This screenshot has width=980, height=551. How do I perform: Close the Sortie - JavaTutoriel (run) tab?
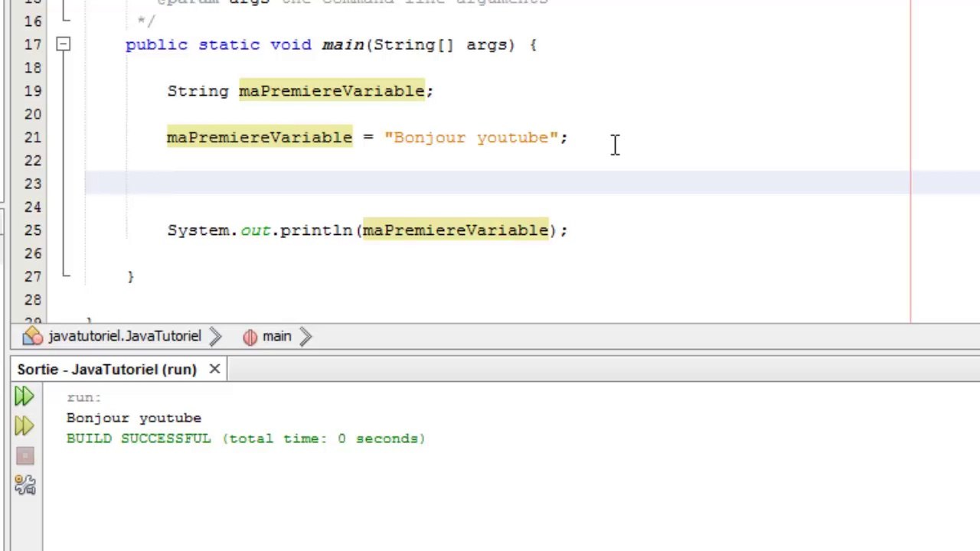[214, 370]
